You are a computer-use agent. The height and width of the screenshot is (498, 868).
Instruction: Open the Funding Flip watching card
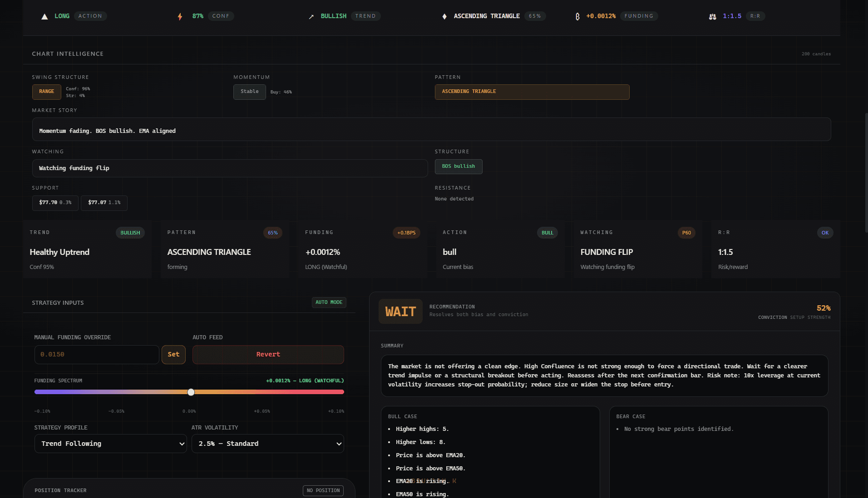638,249
